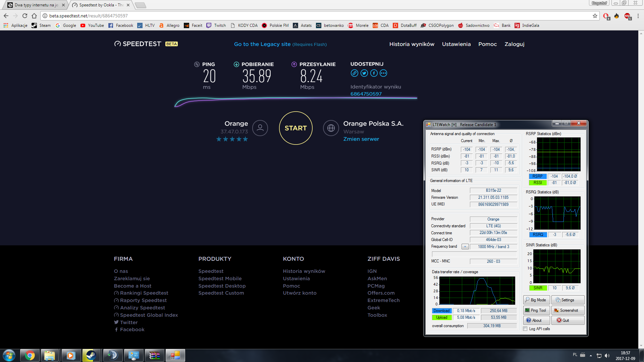The width and height of the screenshot is (644, 362).
Task: Open the LTEWatch About dialog
Action: (536, 320)
